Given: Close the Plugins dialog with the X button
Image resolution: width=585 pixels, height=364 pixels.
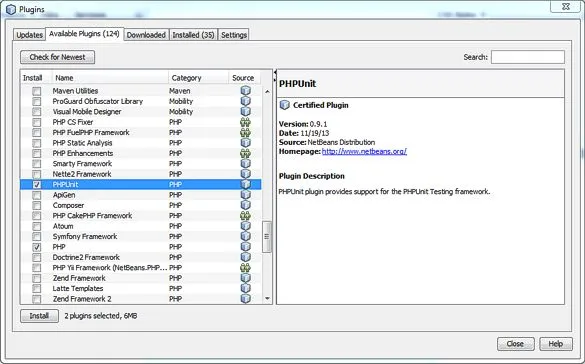Looking at the screenshot, I should point(566,6).
